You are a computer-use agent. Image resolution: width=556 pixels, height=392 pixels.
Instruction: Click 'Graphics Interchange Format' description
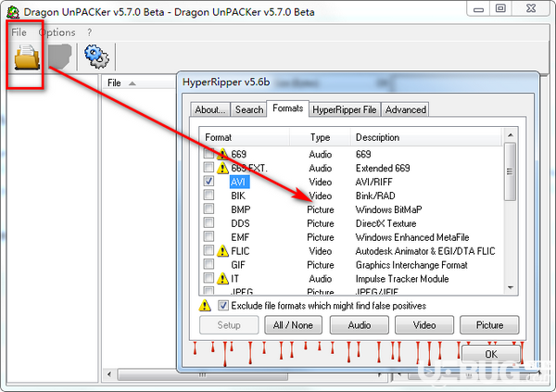tap(411, 265)
